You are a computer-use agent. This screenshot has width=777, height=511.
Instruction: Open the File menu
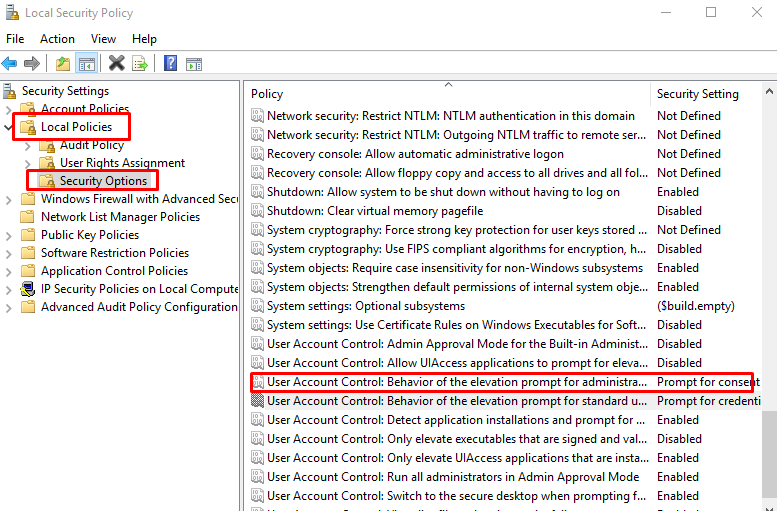(15, 39)
